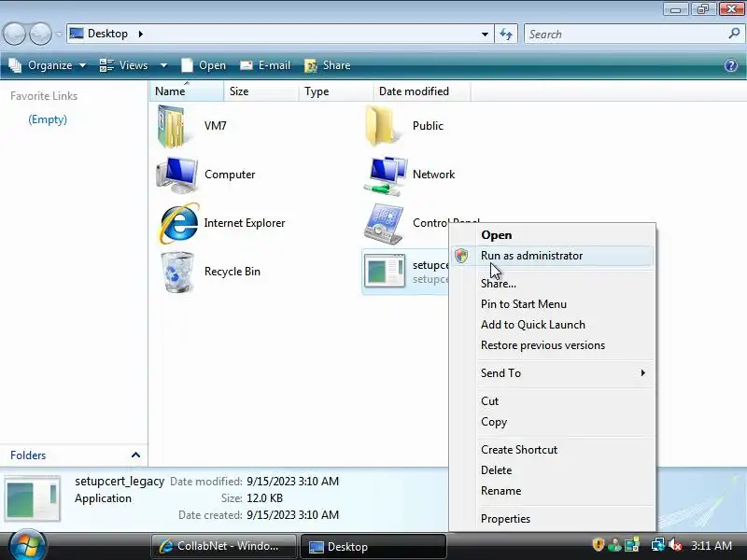
Task: Select the Internet Explorer icon
Action: (178, 223)
